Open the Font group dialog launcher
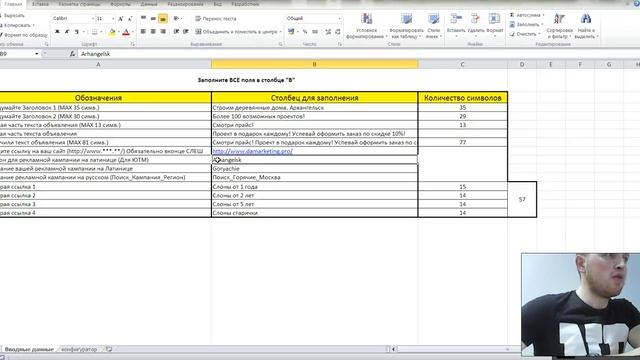Screen dimensions: 640x360 [x=133, y=44]
